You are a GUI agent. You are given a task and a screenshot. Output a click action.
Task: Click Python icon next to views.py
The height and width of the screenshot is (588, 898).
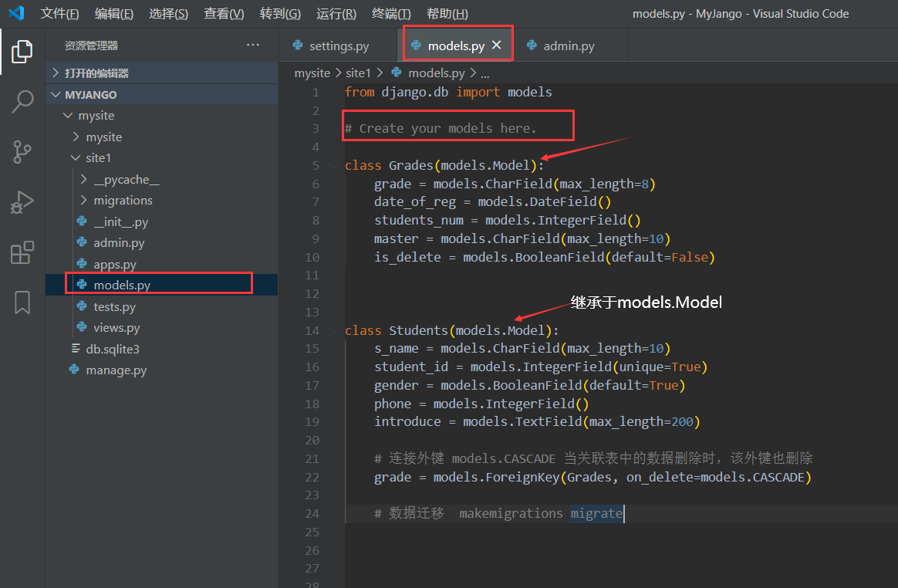point(82,326)
